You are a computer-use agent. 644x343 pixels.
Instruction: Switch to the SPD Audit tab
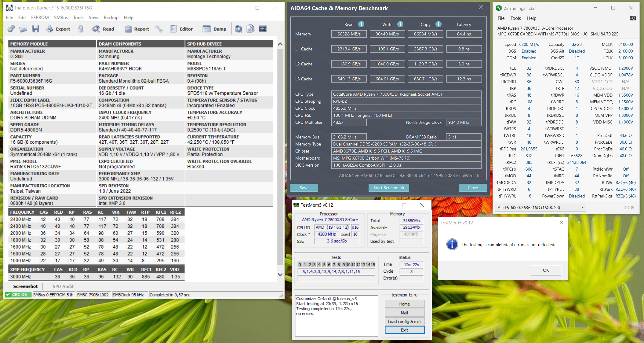[x=63, y=286]
